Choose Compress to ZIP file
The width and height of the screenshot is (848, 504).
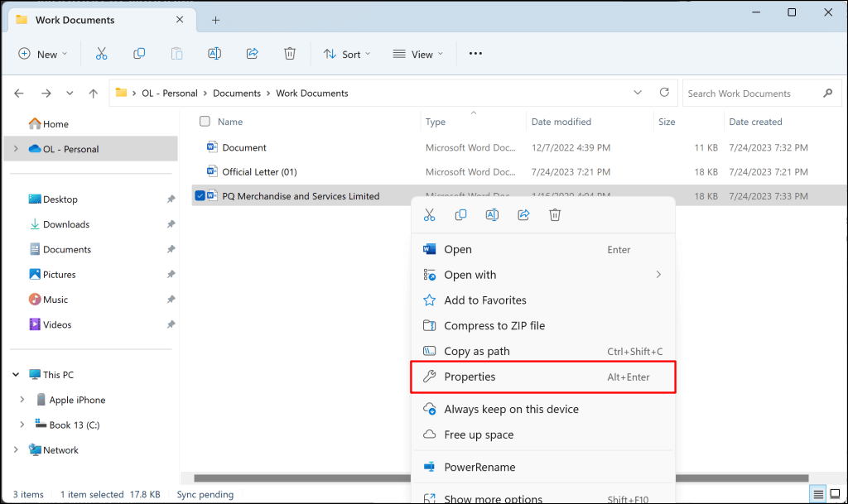coord(494,326)
